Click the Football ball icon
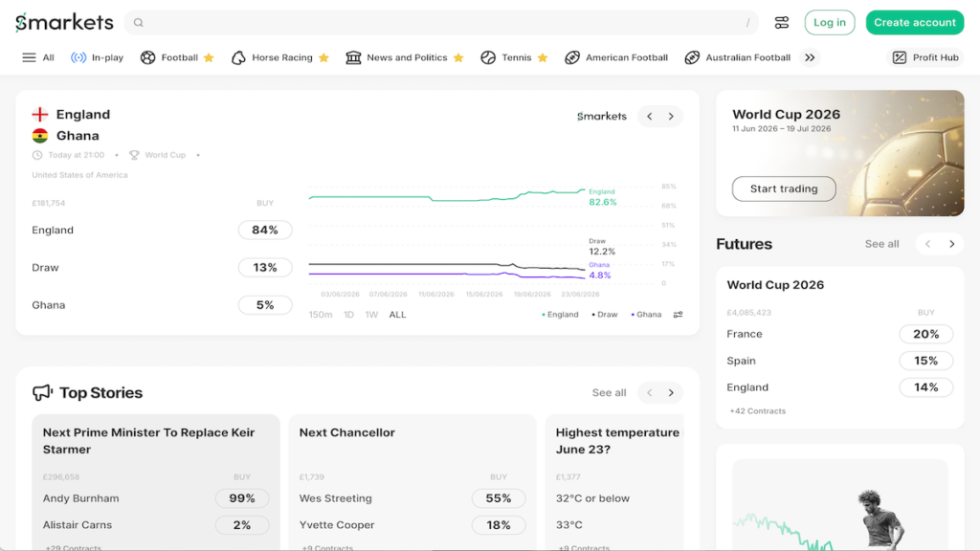This screenshot has width=980, height=551. click(x=147, y=57)
